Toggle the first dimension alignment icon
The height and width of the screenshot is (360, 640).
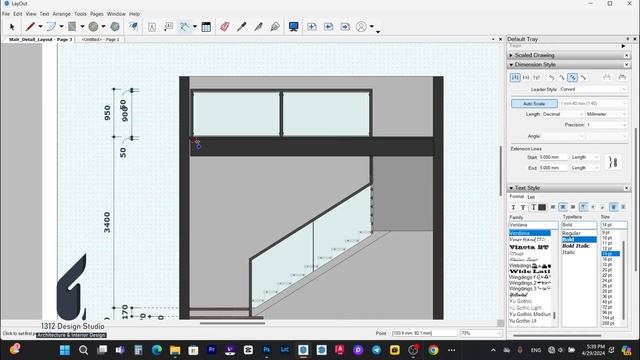click(x=551, y=77)
